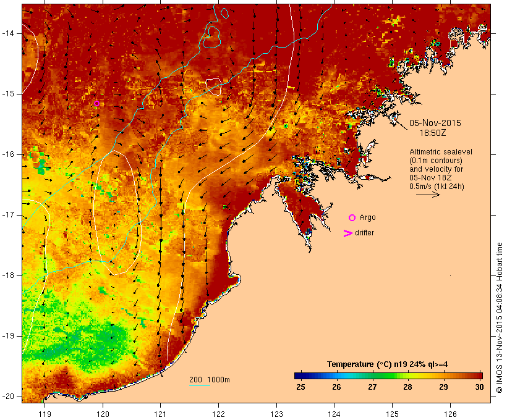The image size is (507, 420).
Task: Click the latitude label -15
Action: point(8,94)
